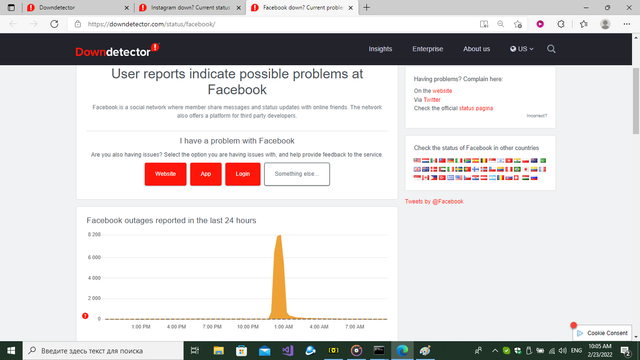Open the Insights menu item

(380, 49)
